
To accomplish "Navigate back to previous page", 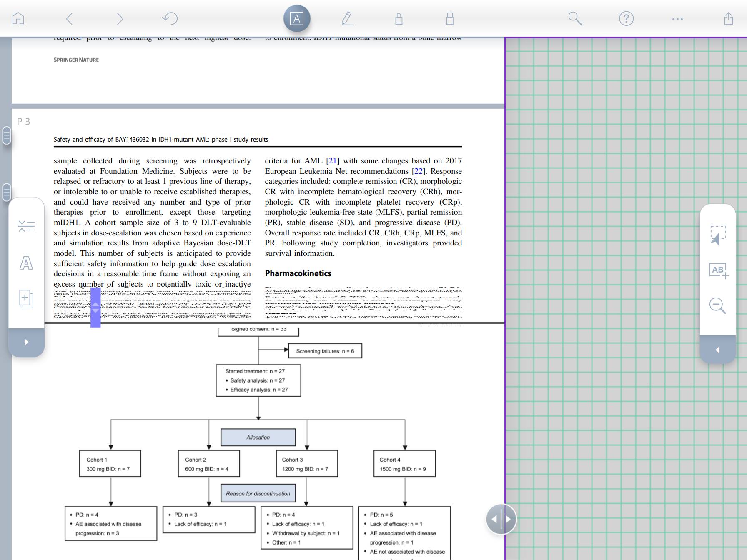I will click(69, 19).
